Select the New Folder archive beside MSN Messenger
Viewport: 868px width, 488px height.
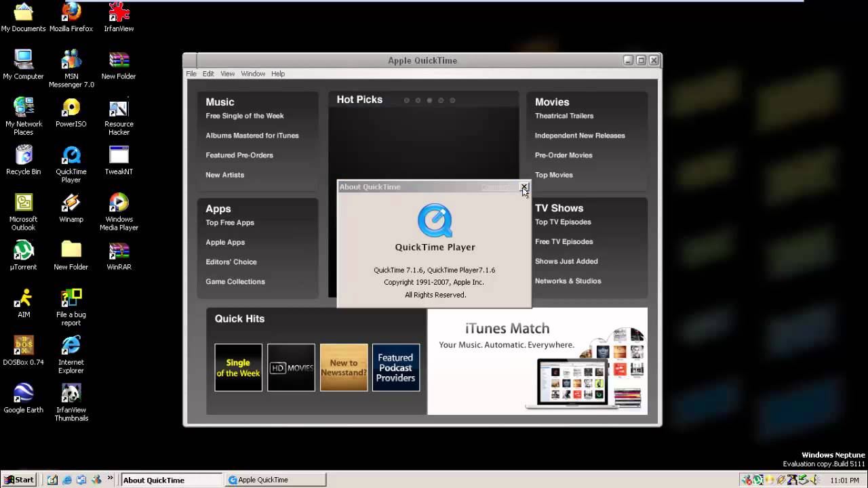[x=119, y=64]
